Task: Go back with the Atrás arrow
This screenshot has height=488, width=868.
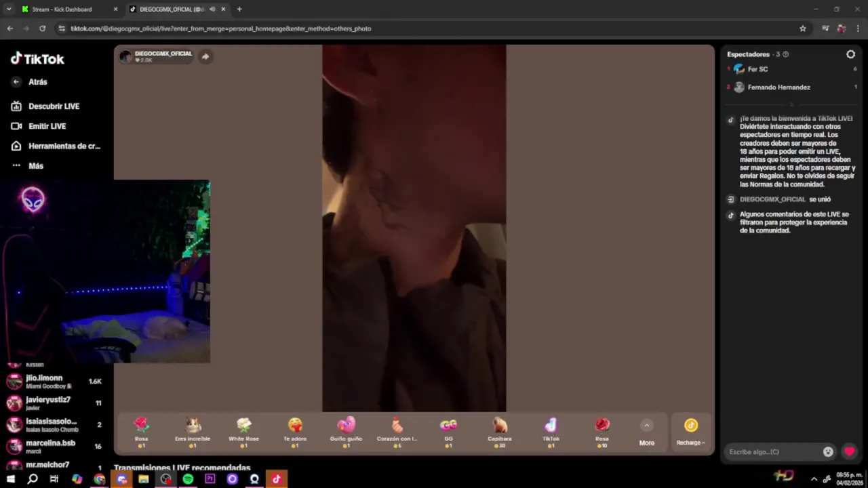Action: point(16,81)
